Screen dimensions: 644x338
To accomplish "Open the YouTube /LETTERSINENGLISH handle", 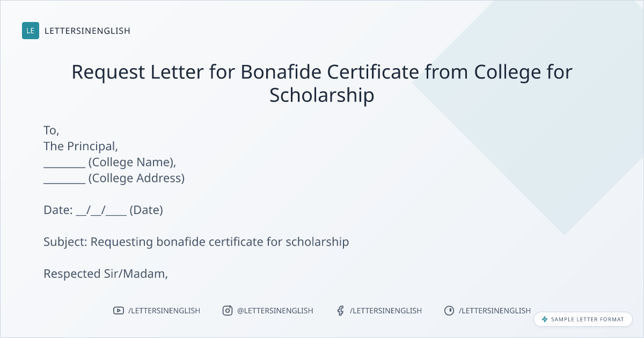I will tap(164, 311).
